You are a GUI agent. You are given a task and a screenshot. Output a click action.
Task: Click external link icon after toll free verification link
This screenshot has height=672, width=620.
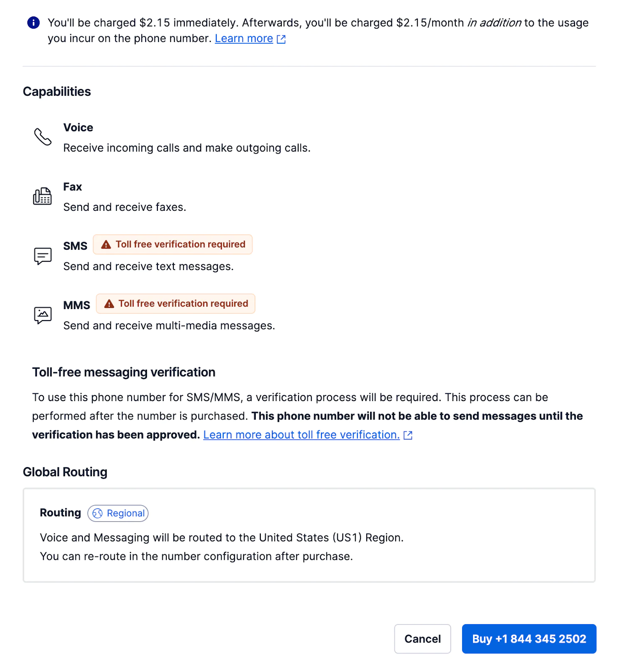click(x=408, y=435)
